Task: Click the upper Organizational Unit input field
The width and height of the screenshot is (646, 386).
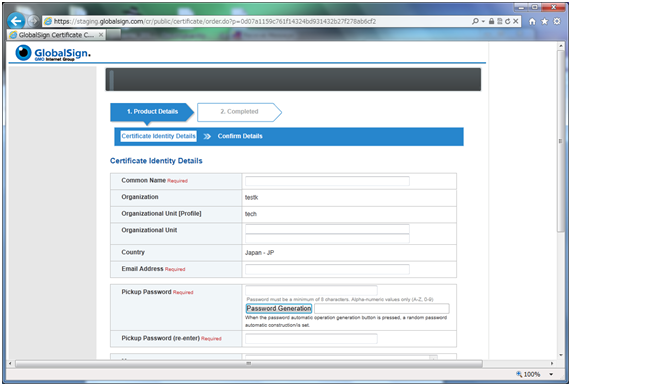Action: tap(327, 229)
